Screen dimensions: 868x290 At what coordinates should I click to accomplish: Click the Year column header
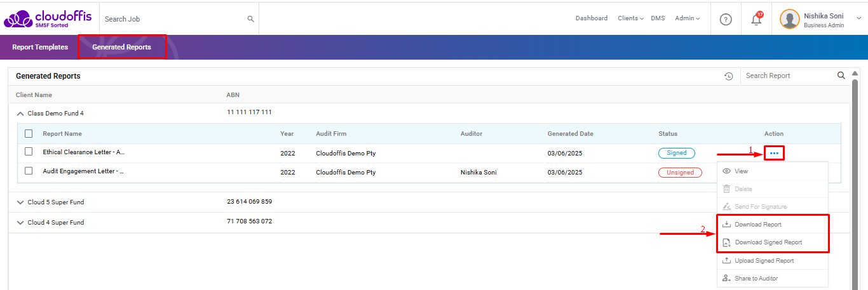click(287, 134)
